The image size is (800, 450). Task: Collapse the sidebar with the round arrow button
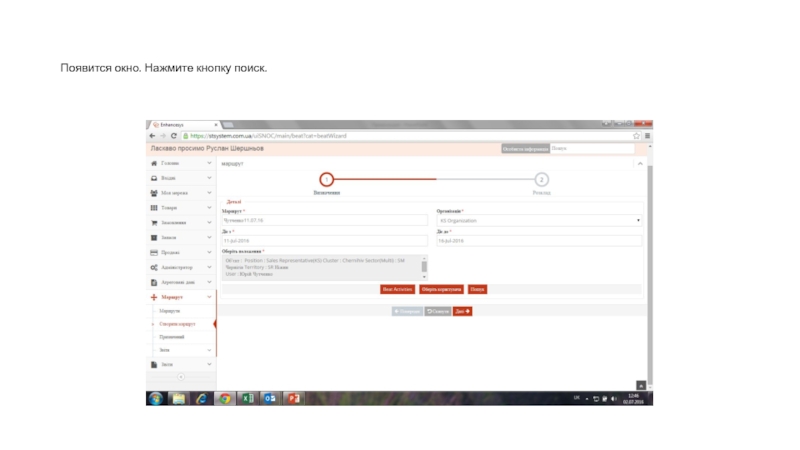point(181,377)
